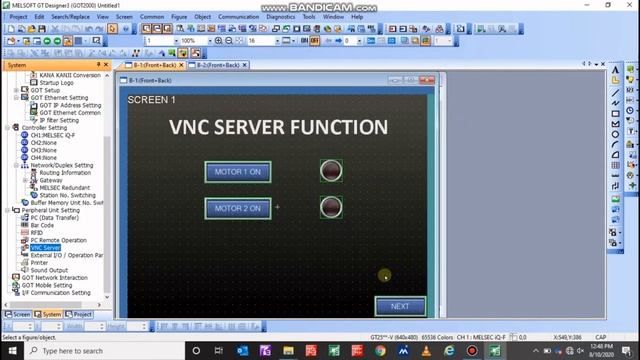Open the Windows Start menu
The width and height of the screenshot is (640, 360).
coord(12,351)
